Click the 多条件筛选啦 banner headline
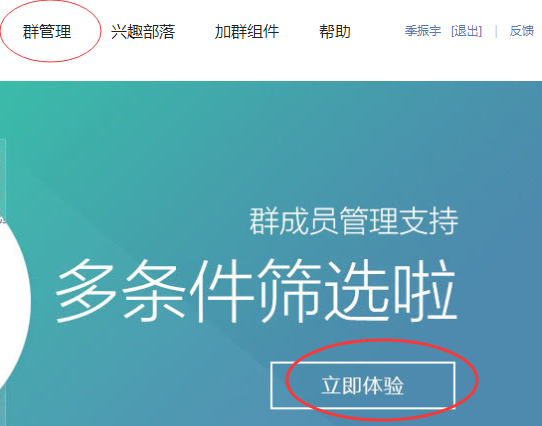542x426 pixels. [256, 291]
